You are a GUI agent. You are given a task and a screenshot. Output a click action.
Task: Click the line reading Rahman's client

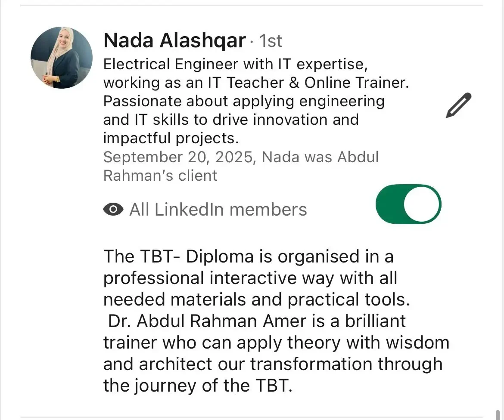pyautogui.click(x=160, y=176)
